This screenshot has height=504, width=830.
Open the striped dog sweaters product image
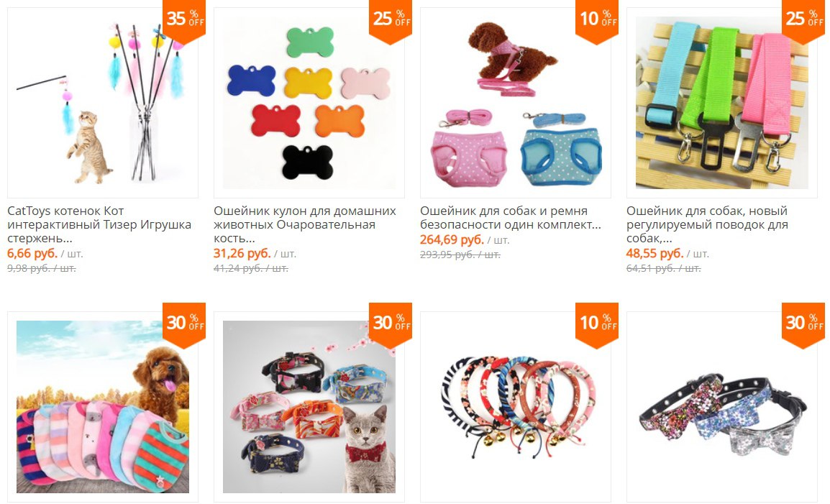click(103, 407)
